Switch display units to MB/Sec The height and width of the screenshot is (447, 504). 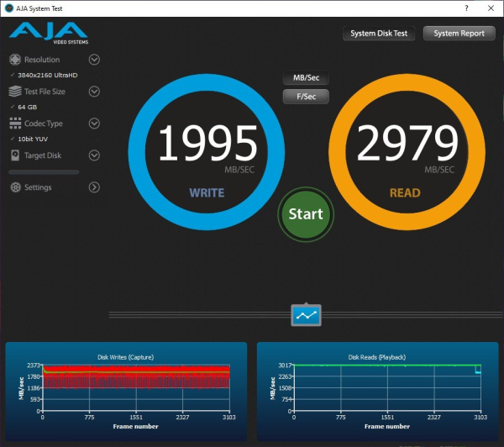[x=306, y=78]
